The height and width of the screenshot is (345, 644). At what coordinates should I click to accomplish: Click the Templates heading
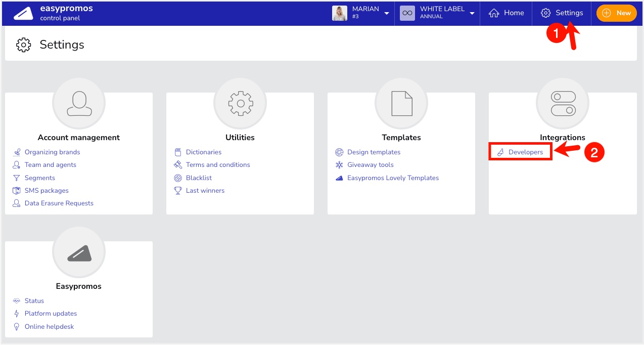[401, 138]
